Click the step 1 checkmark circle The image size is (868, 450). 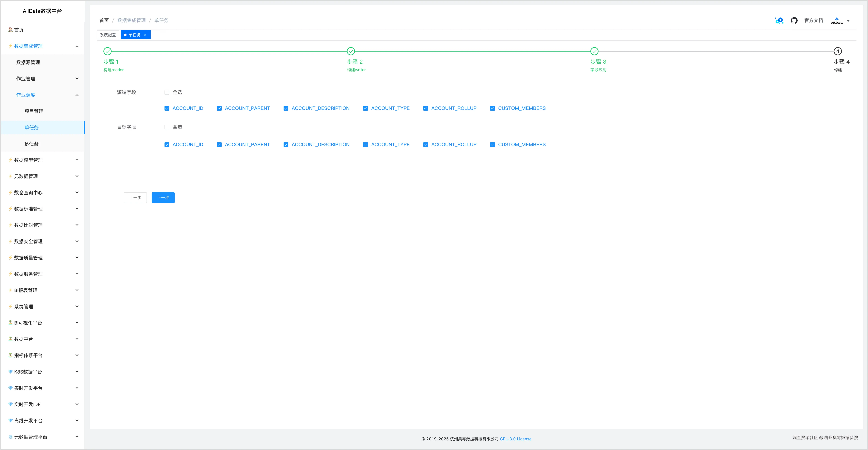coord(108,51)
